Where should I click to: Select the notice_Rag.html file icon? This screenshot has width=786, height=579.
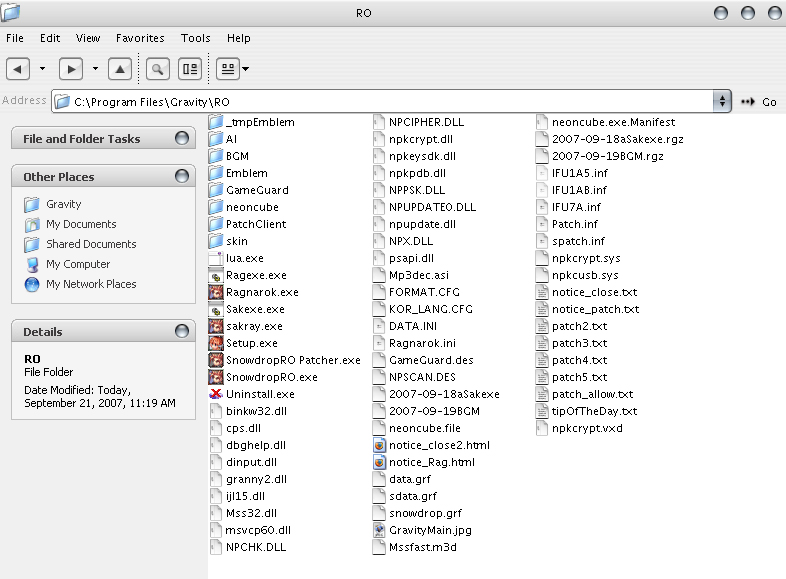tap(379, 463)
